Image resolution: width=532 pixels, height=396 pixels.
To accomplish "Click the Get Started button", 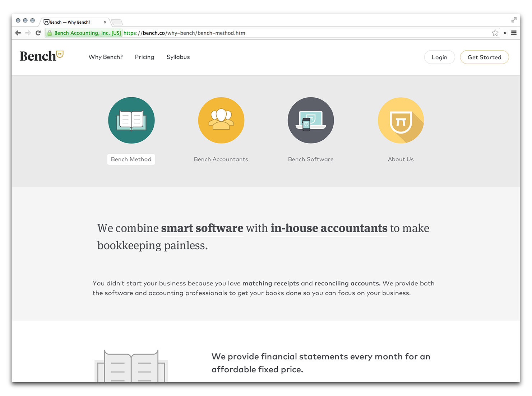I will [484, 57].
